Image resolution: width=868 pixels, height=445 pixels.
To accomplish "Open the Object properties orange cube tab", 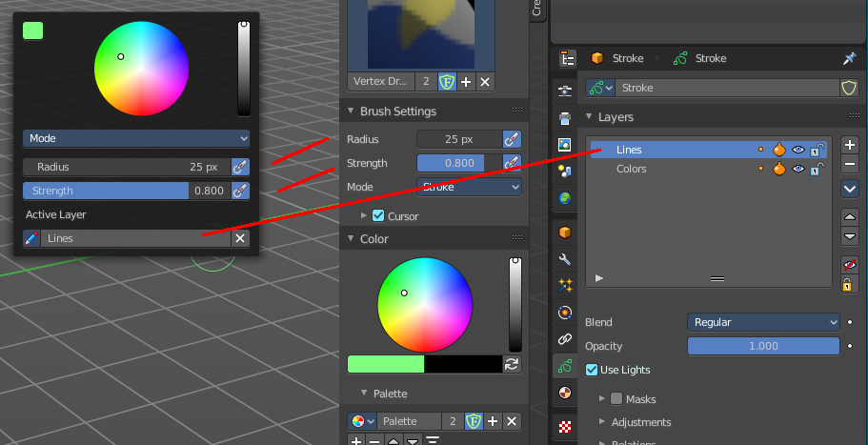I will click(565, 233).
